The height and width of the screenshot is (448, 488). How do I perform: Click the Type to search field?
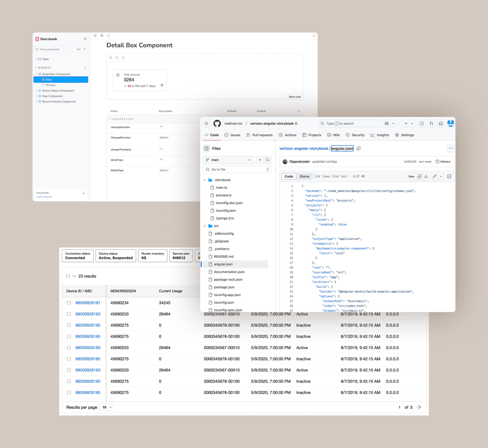pyautogui.click(x=349, y=123)
